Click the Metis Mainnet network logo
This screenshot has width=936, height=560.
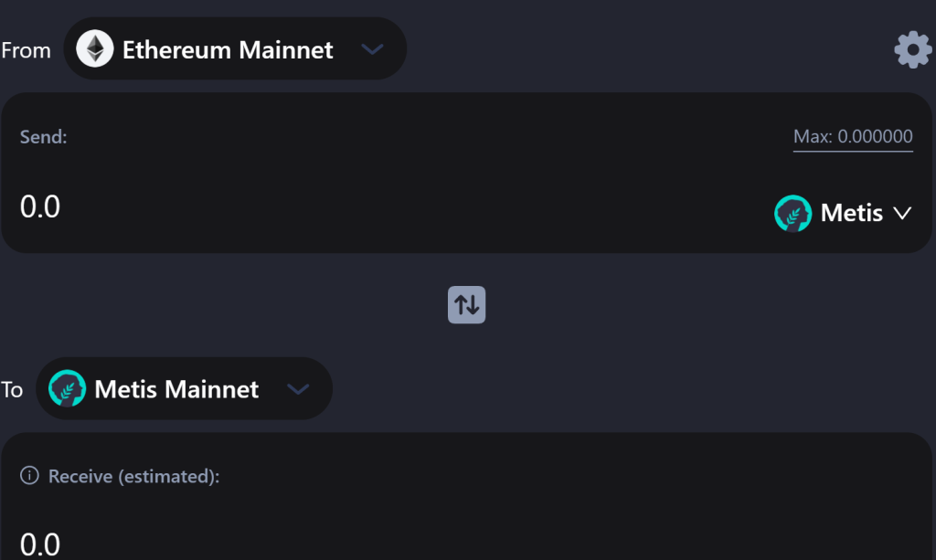tap(67, 388)
